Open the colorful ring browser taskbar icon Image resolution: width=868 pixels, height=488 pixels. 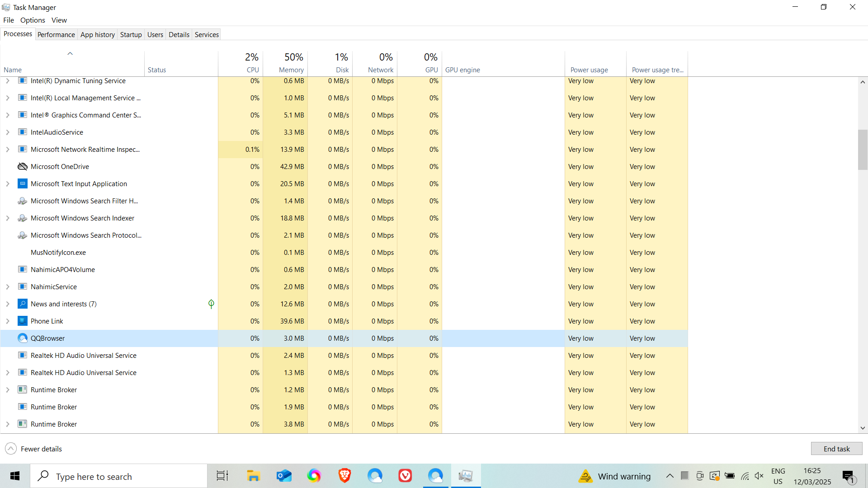314,476
